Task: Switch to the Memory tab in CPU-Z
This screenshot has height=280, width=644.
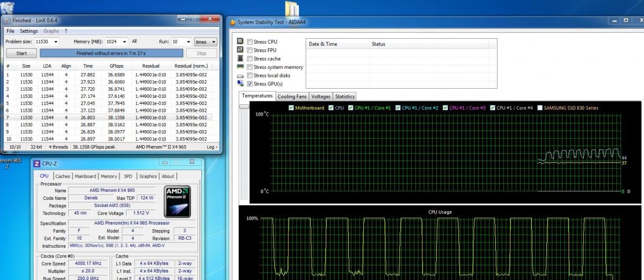Action: 109,176
